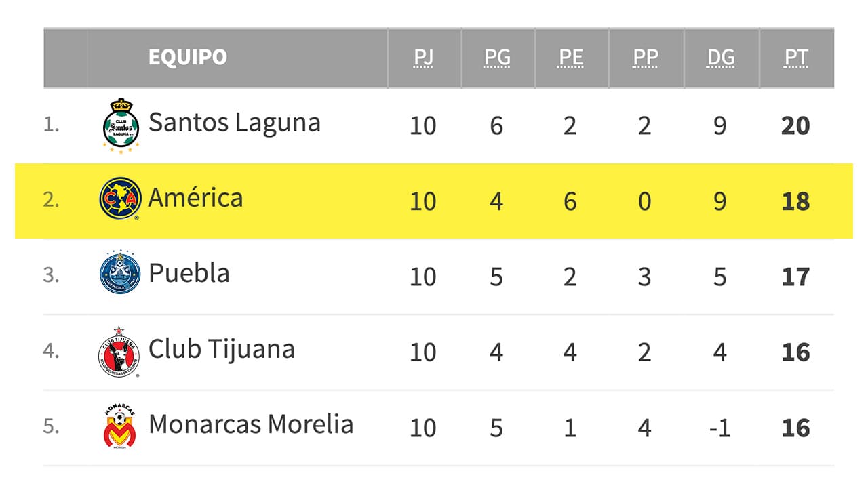Image resolution: width=868 pixels, height=488 pixels.
Task: Open the Santos Laguna team name link
Action: (234, 123)
